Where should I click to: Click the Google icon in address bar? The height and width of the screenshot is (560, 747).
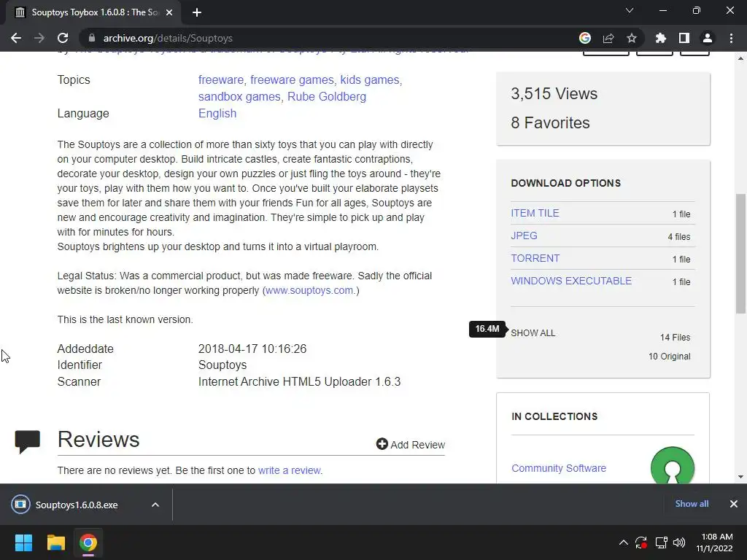[x=585, y=38]
